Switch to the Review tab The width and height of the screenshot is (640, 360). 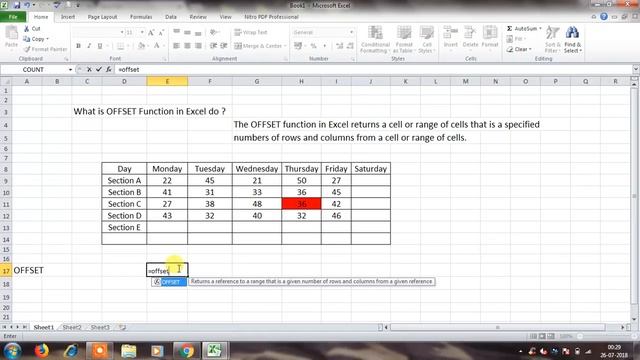[198, 17]
